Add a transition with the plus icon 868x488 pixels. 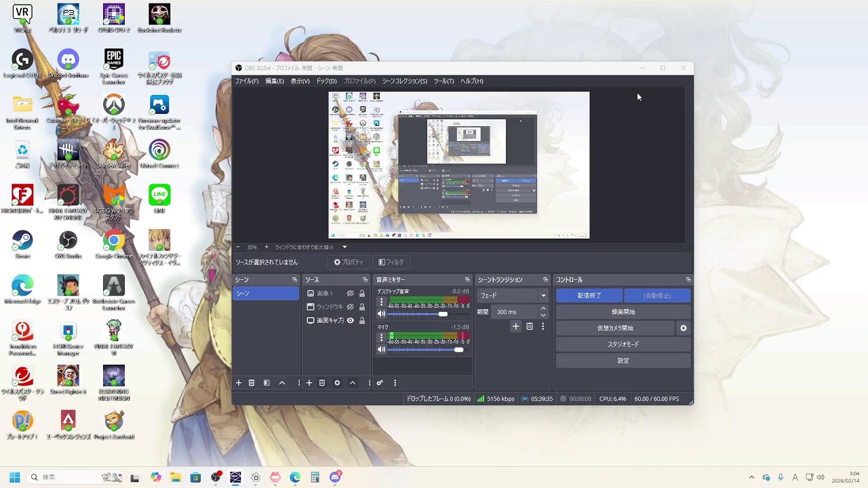515,327
